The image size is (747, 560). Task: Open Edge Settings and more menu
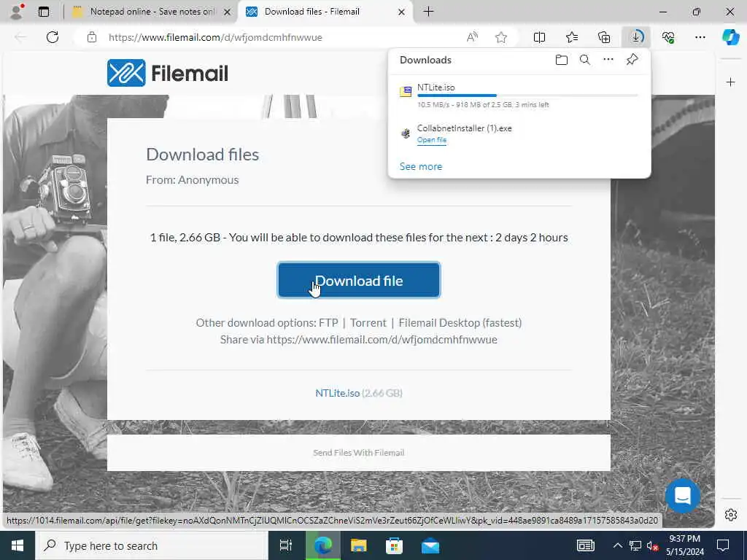(700, 37)
